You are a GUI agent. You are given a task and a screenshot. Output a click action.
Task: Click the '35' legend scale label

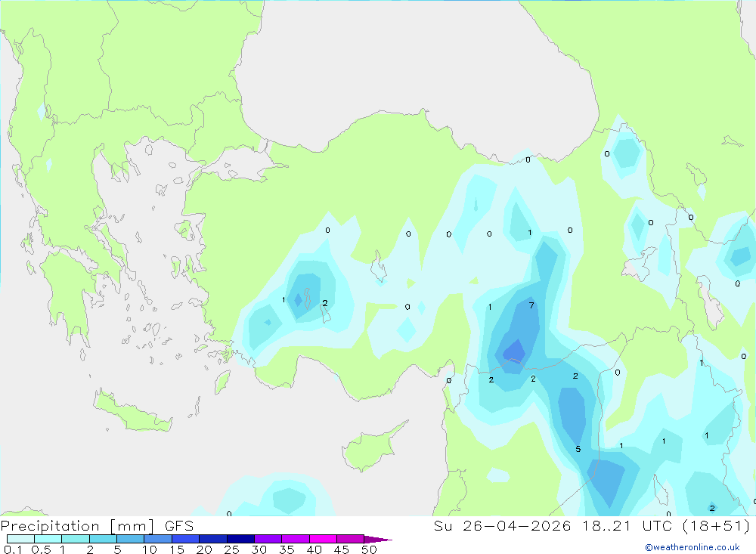287,549
